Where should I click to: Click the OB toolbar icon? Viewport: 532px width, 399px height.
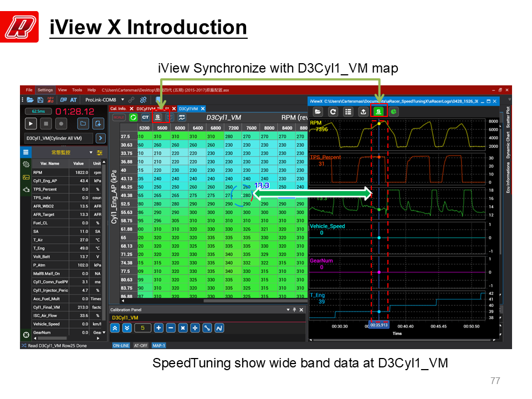(x=63, y=100)
